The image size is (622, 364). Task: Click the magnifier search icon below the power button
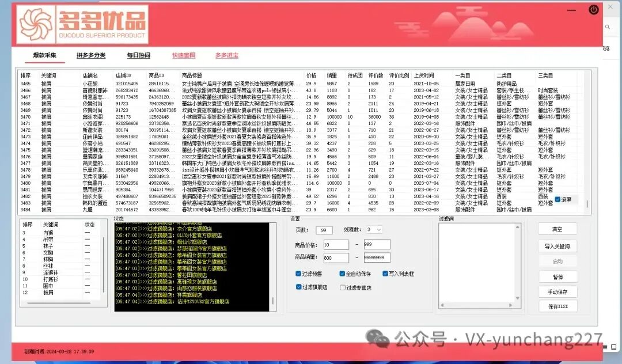click(607, 27)
